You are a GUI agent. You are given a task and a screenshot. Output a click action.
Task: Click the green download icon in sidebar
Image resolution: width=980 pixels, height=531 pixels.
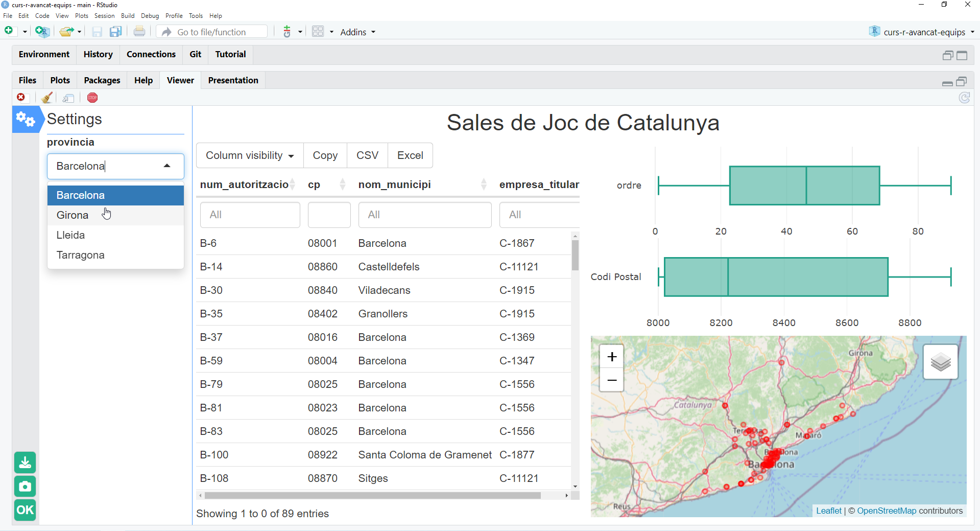pos(25,463)
